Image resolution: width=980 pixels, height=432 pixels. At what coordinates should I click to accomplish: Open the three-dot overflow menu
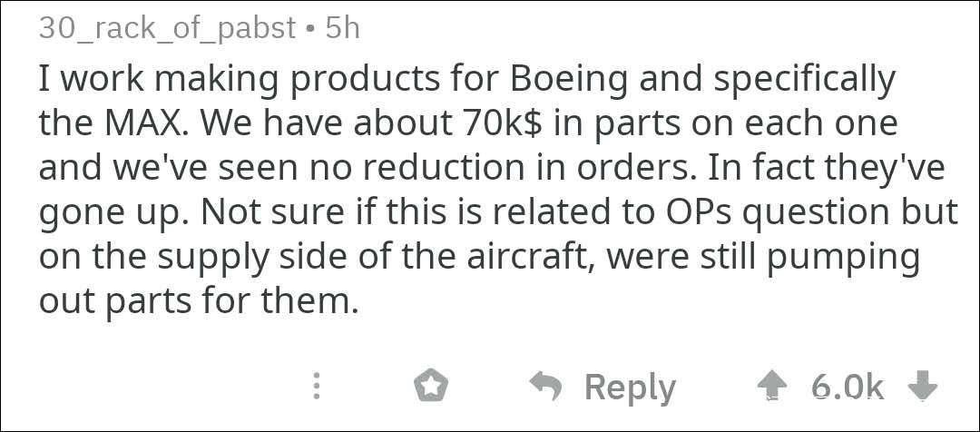tap(317, 387)
